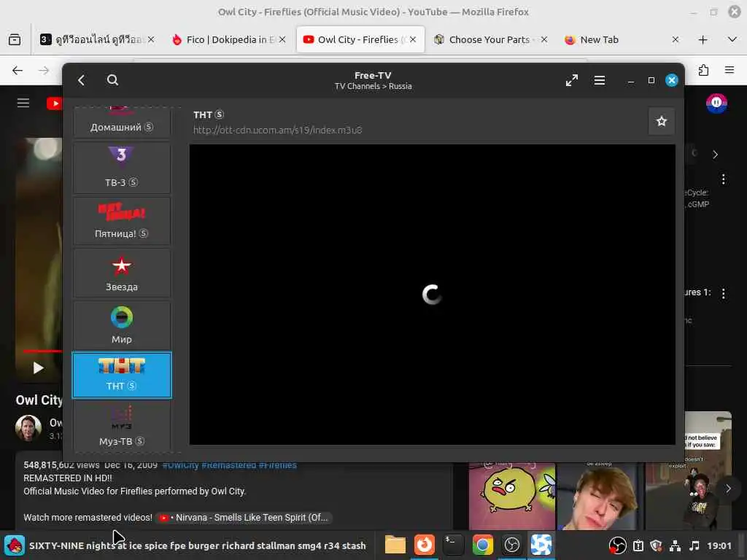Viewport: 747px width, 560px height.
Task: Click the black video player area
Action: 432,295
